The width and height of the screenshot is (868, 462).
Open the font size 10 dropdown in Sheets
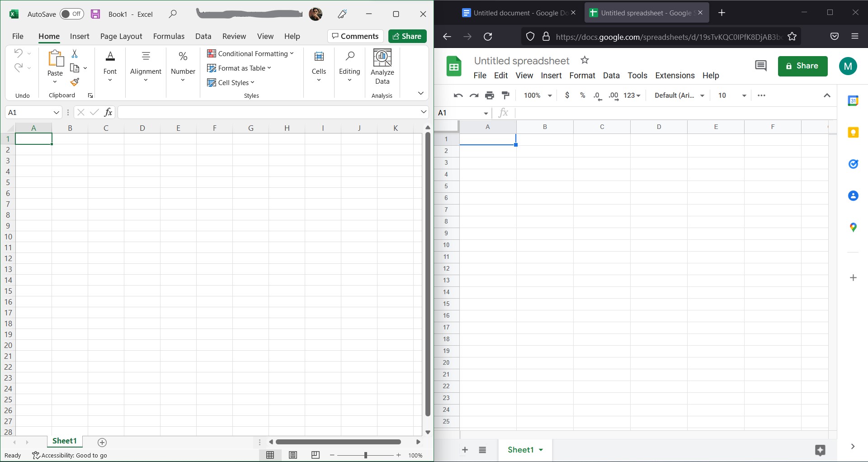pyautogui.click(x=732, y=95)
